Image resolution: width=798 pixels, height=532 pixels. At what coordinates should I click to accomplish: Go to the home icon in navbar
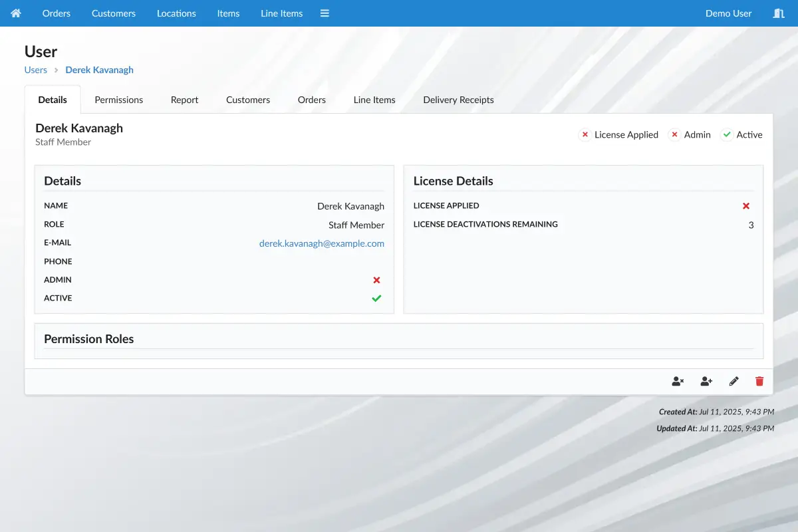coord(16,13)
